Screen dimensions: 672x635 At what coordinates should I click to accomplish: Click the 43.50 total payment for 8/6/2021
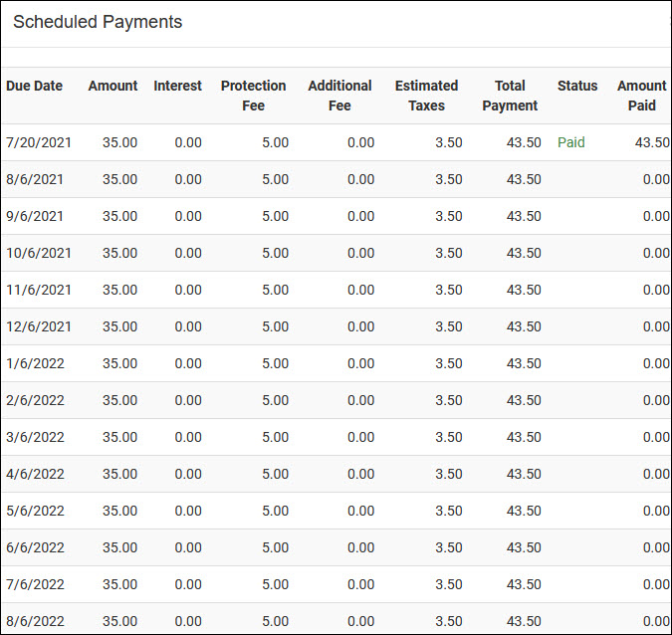coord(524,179)
